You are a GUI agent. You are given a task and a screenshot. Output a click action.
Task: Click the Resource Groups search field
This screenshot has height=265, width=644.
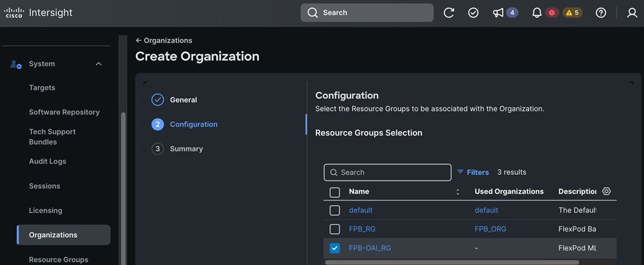coord(388,172)
